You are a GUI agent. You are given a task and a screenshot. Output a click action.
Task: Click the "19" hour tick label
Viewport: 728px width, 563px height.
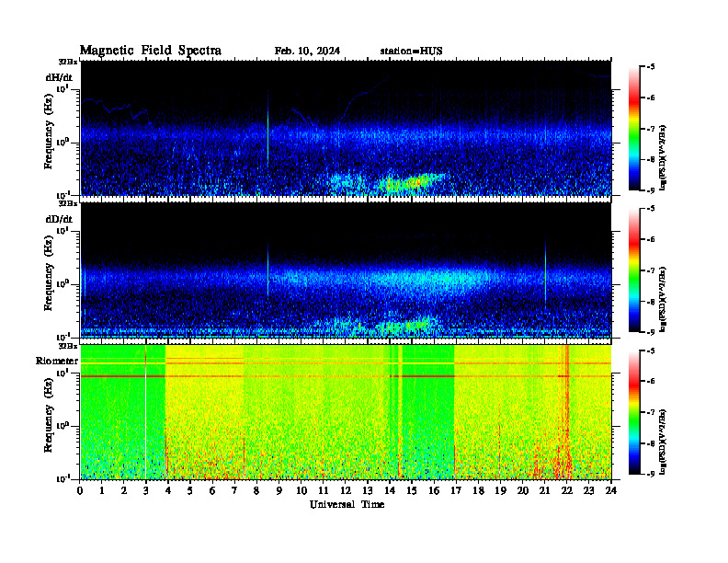click(x=500, y=490)
